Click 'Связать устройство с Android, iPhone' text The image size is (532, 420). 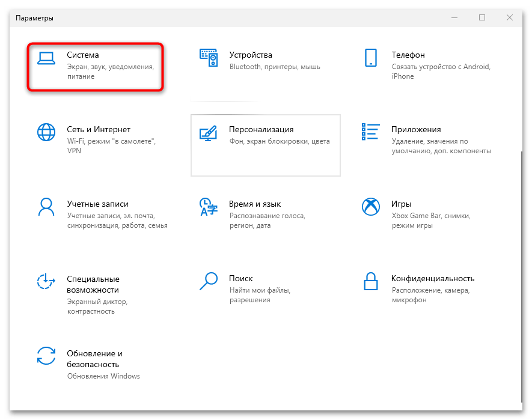click(x=441, y=72)
